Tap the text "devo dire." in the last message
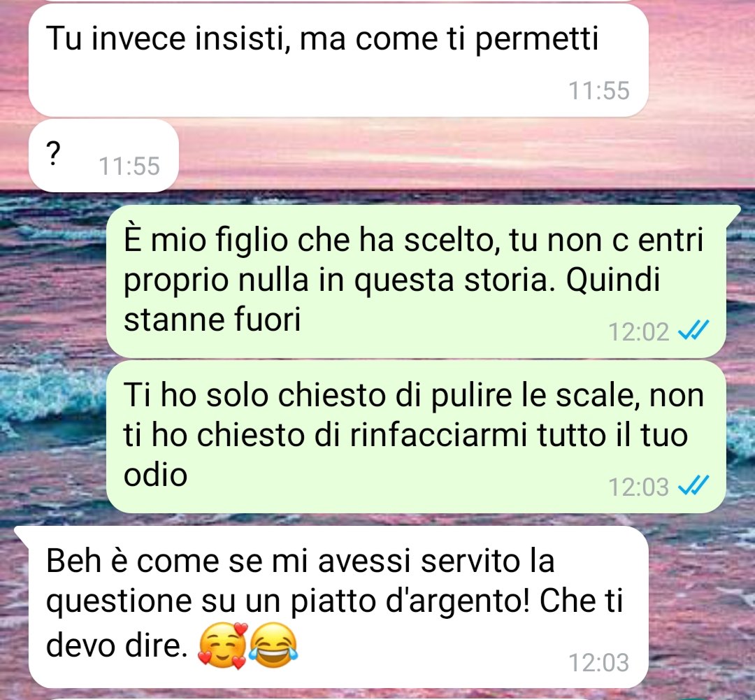This screenshot has width=755, height=700. tap(117, 645)
